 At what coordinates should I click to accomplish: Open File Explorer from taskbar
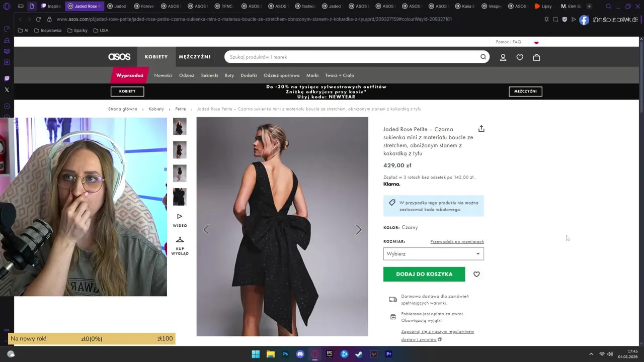270,354
